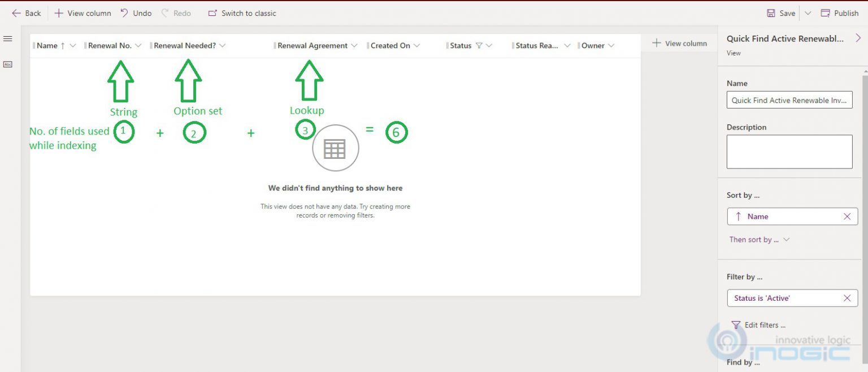This screenshot has width=868, height=372.
Task: Click the 'Edit filters ...' link
Action: pyautogui.click(x=764, y=325)
